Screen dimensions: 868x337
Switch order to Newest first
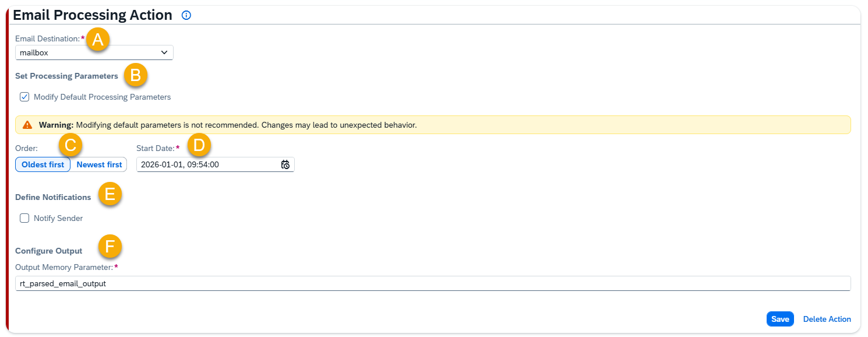(99, 165)
